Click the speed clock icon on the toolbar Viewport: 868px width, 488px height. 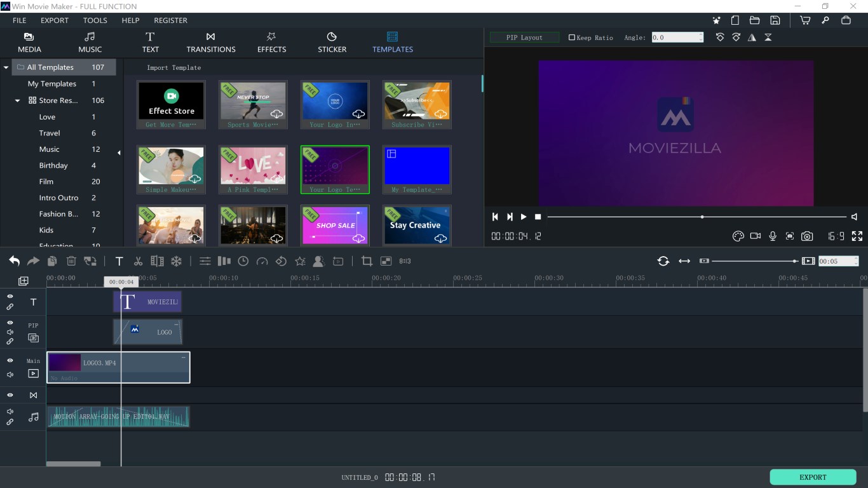(242, 261)
